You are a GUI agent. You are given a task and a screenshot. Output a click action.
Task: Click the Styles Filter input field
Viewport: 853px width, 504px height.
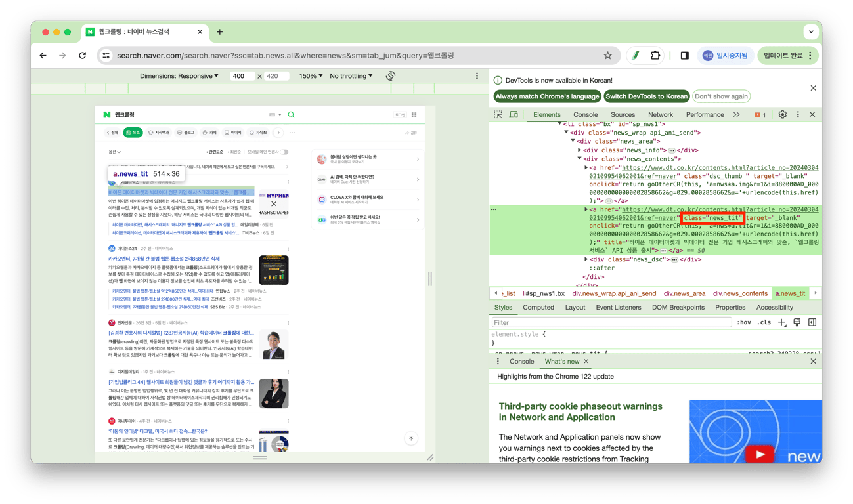click(611, 322)
